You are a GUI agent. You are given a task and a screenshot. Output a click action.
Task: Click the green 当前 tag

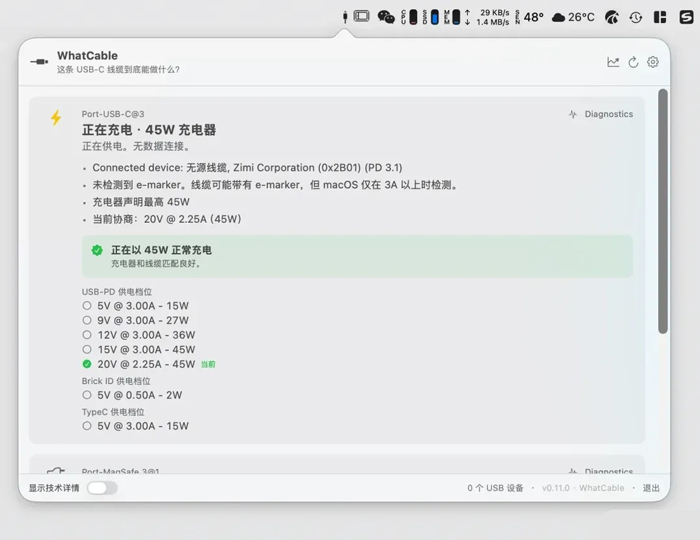[208, 365]
